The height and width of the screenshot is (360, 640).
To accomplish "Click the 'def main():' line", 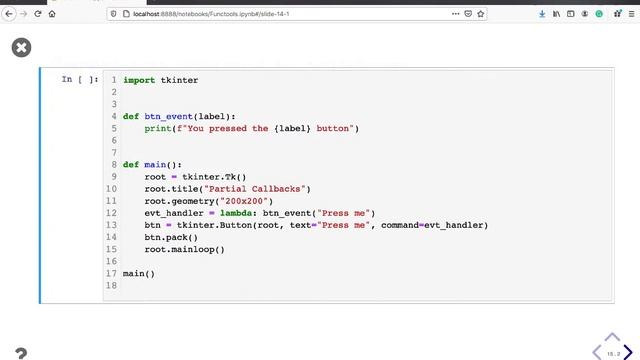I will pos(152,164).
